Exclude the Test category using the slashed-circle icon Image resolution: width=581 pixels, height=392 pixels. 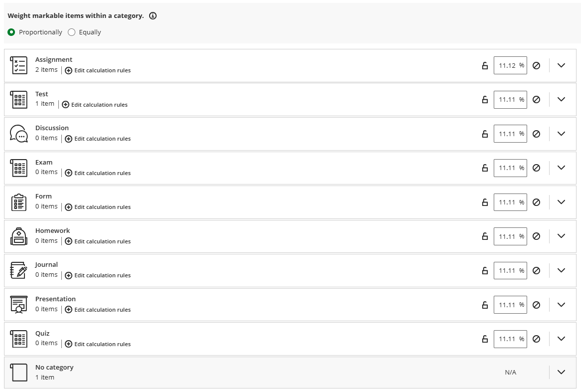pos(537,100)
